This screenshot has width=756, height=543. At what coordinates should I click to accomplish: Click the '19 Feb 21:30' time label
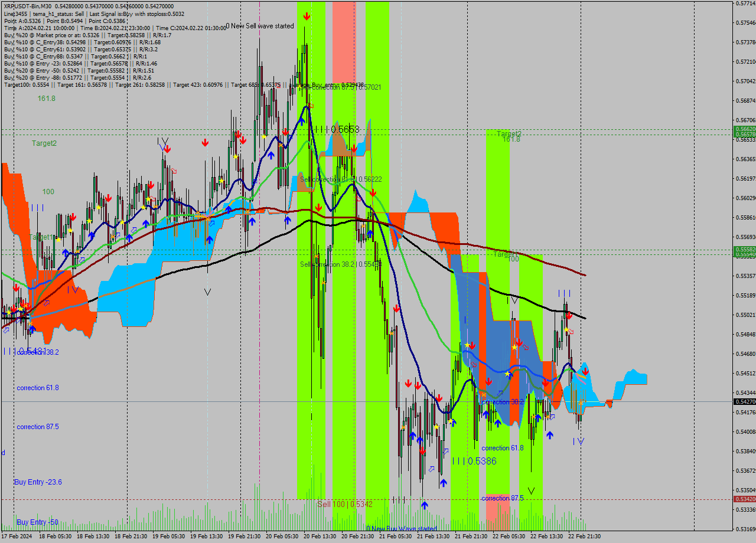(x=243, y=537)
